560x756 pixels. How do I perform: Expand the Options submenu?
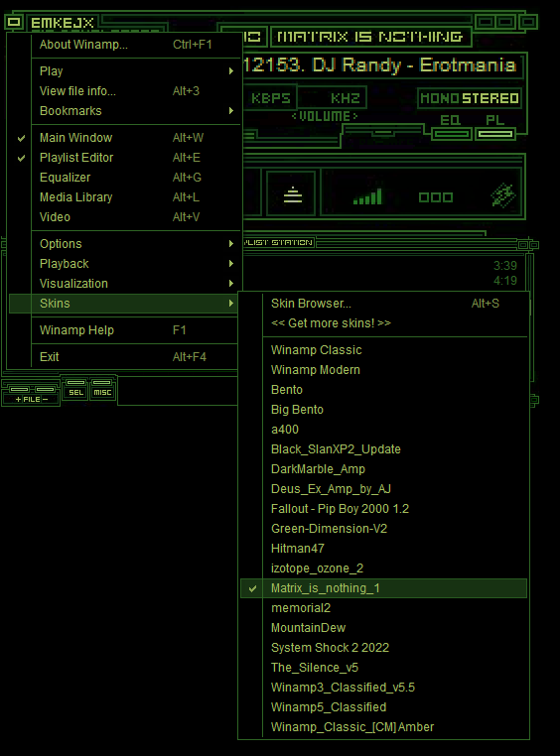(x=123, y=244)
